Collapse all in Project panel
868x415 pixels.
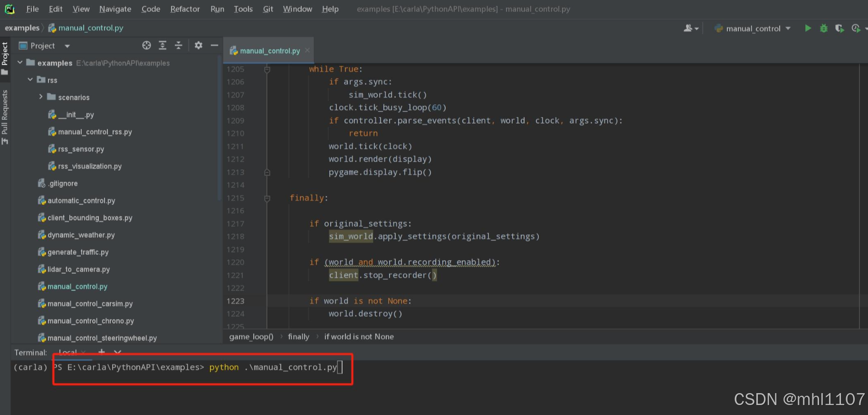point(179,46)
